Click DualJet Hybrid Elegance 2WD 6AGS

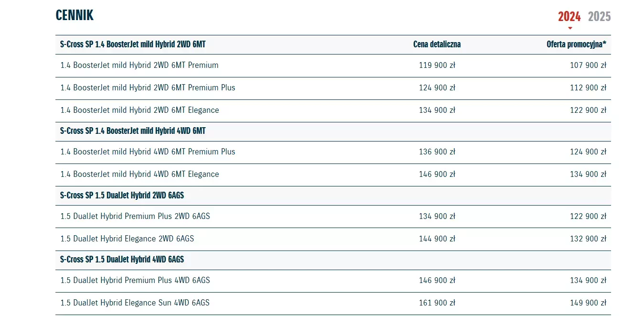pos(127,239)
